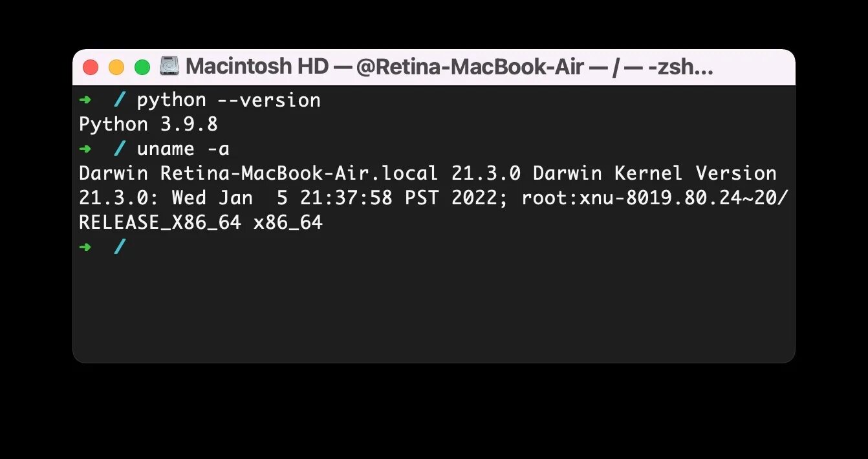Click the window title text Macintosh HD
Screen dimensions: 868x459
[x=257, y=66]
